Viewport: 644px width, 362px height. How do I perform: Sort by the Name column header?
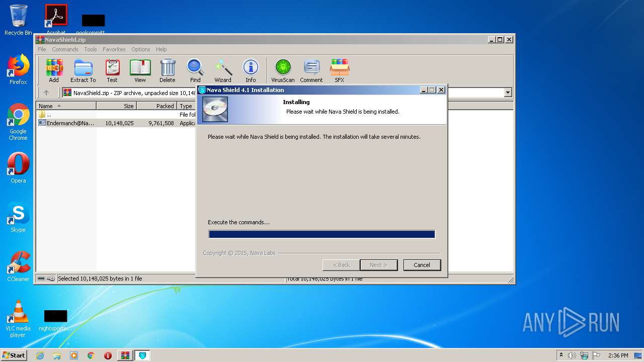(x=66, y=106)
